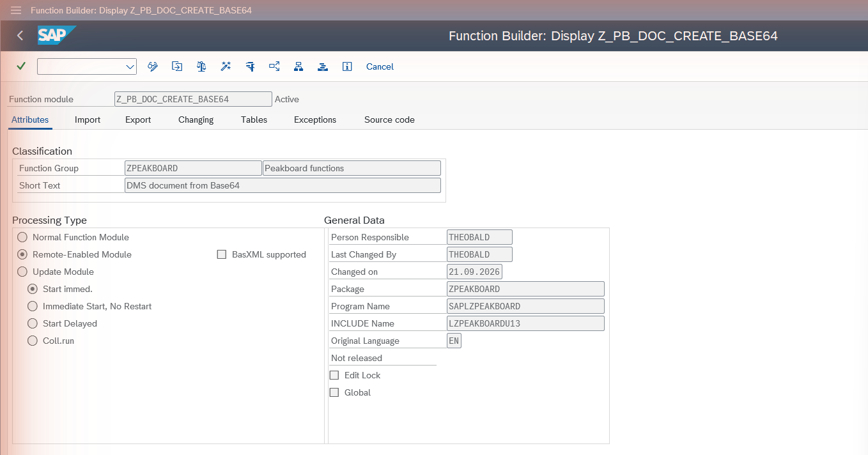Click the Peakboard functions description field

point(352,168)
